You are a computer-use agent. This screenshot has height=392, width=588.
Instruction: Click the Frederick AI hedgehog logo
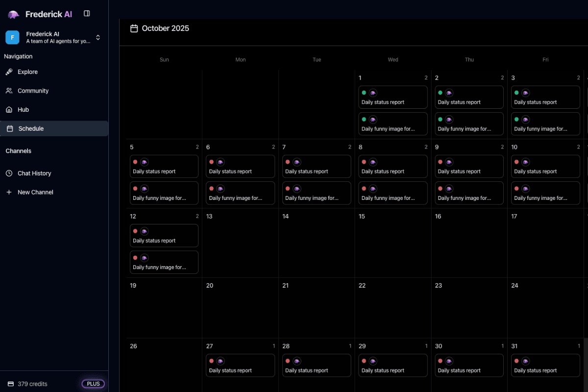pyautogui.click(x=12, y=14)
